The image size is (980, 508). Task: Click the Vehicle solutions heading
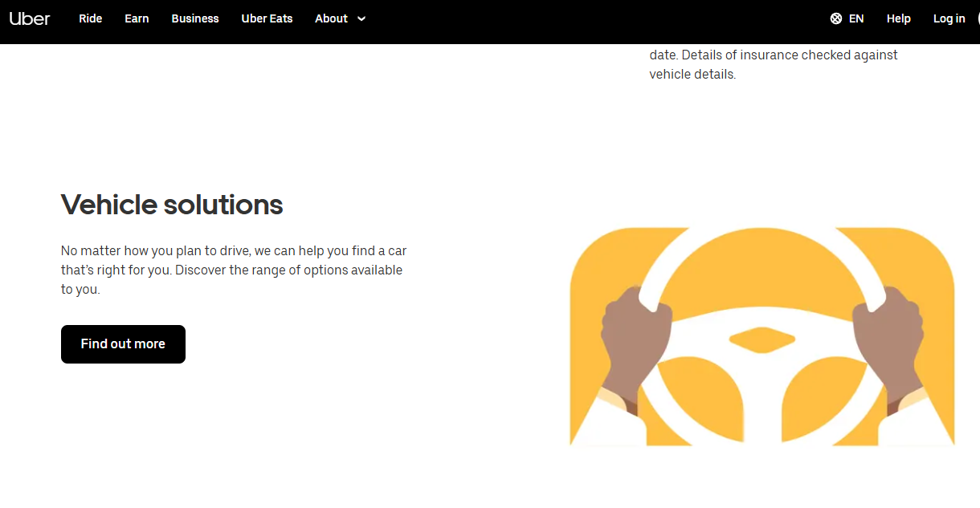coord(172,205)
